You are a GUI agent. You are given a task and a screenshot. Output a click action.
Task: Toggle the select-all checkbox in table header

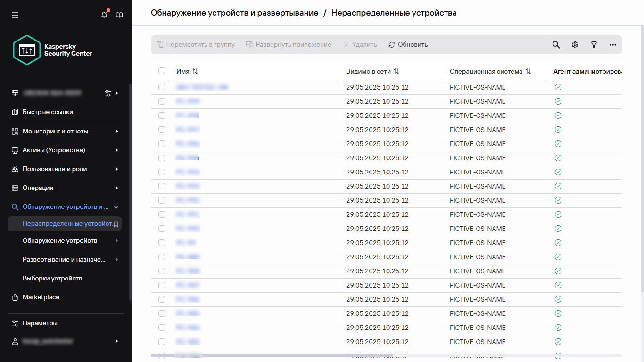tap(162, 71)
